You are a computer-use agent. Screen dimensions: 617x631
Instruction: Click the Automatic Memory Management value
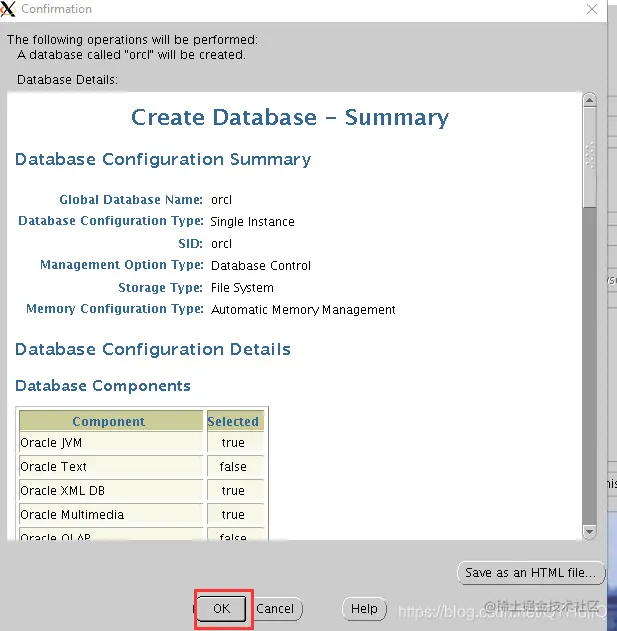click(303, 309)
